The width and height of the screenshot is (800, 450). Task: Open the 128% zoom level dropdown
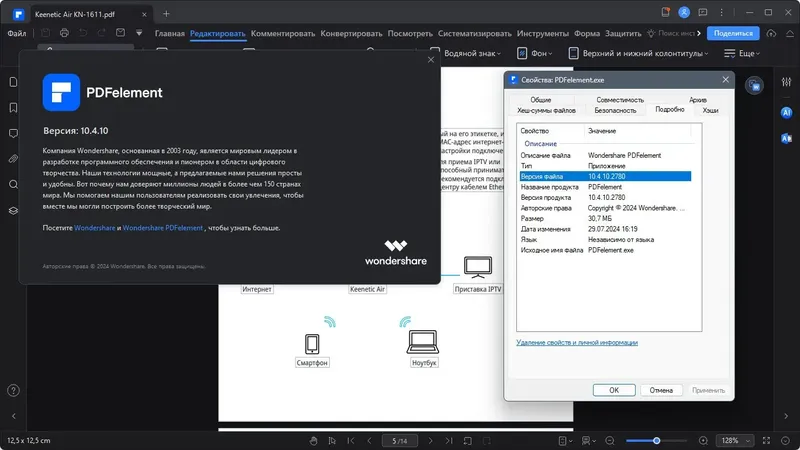coord(735,440)
